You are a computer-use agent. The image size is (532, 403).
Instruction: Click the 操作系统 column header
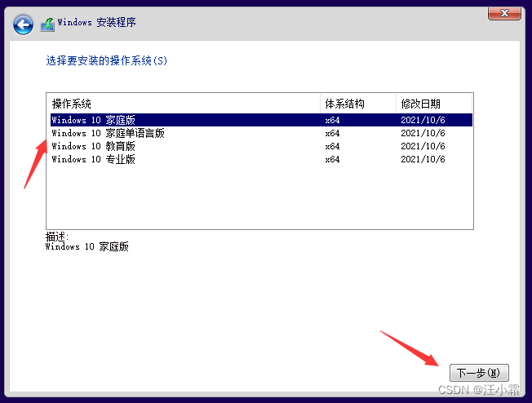tap(184, 104)
